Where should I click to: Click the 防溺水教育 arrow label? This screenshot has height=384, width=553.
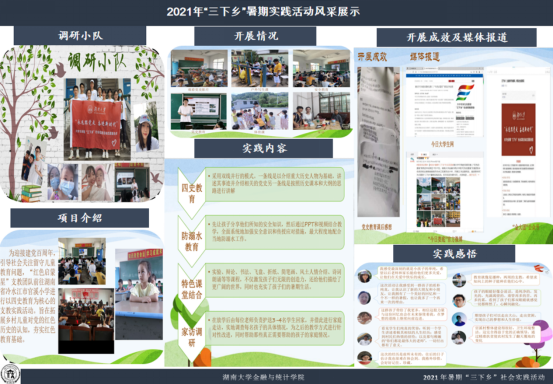[192, 241]
